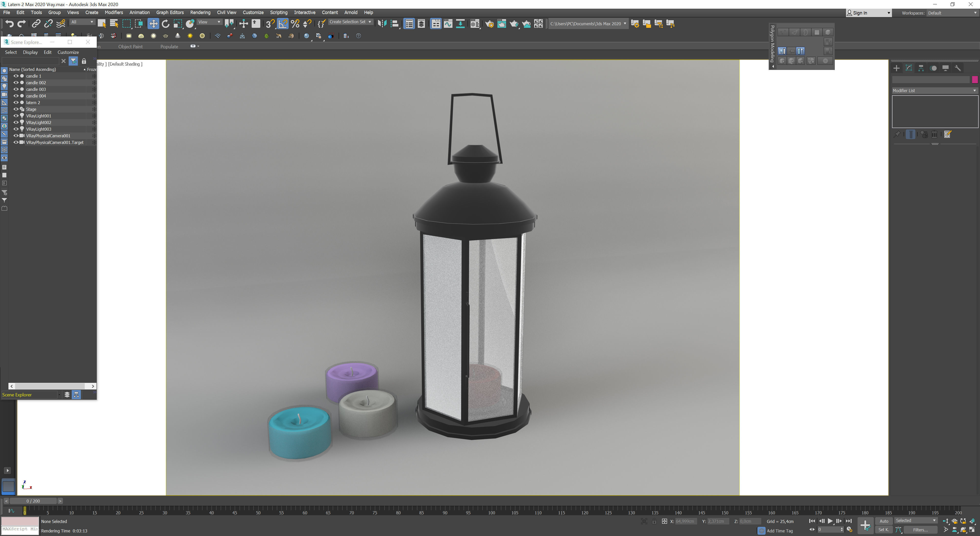Toggle visibility of candle 1
The image size is (980, 536).
[x=16, y=76]
